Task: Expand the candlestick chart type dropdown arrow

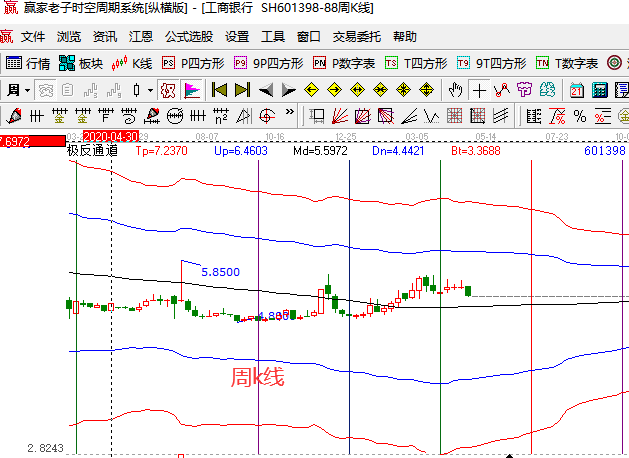Action: click(150, 90)
